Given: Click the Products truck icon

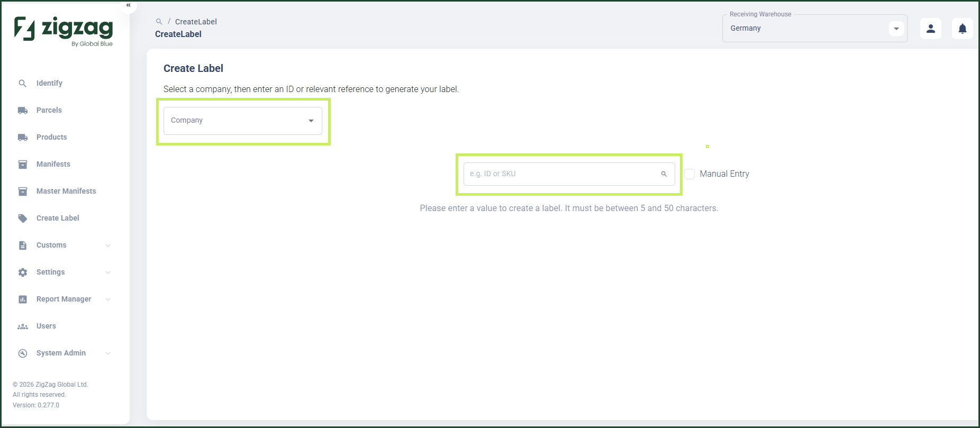Looking at the screenshot, I should coord(23,137).
